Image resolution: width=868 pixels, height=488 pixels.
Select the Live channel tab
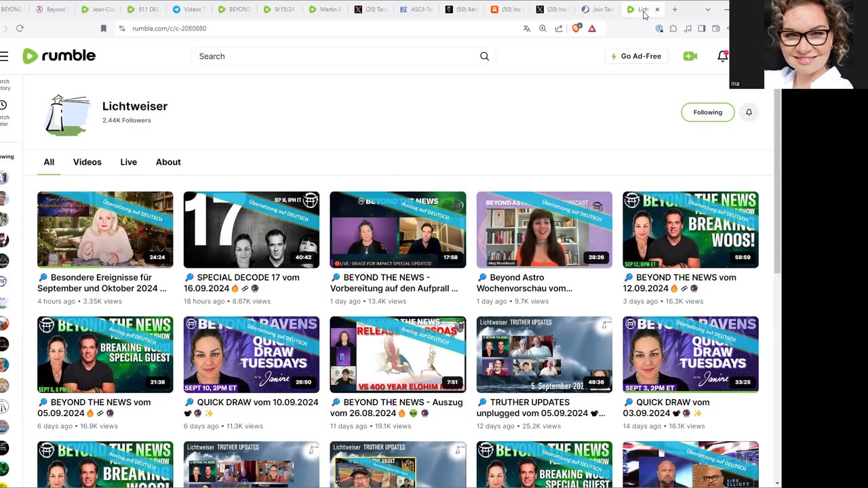click(x=129, y=162)
